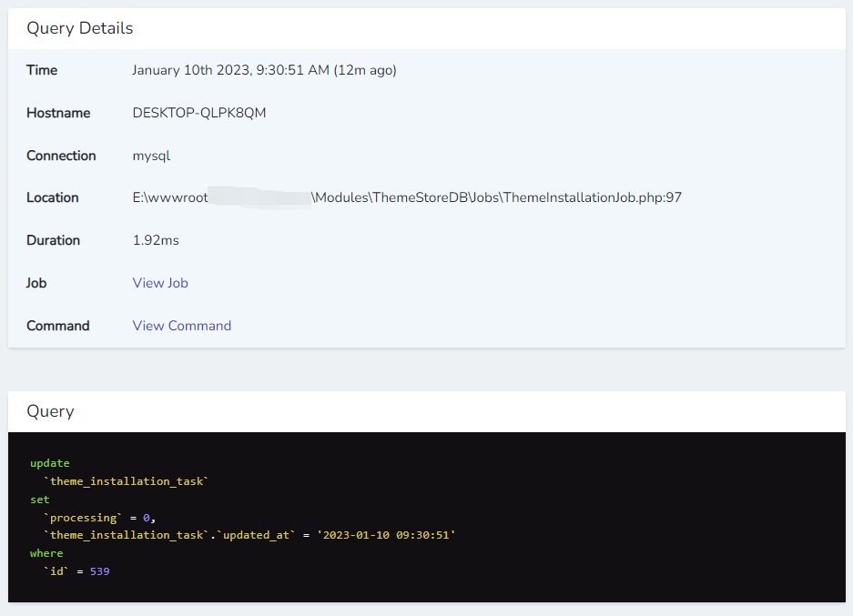Click the 'Query' section heading
Image resolution: width=853 pixels, height=616 pixels.
point(50,411)
